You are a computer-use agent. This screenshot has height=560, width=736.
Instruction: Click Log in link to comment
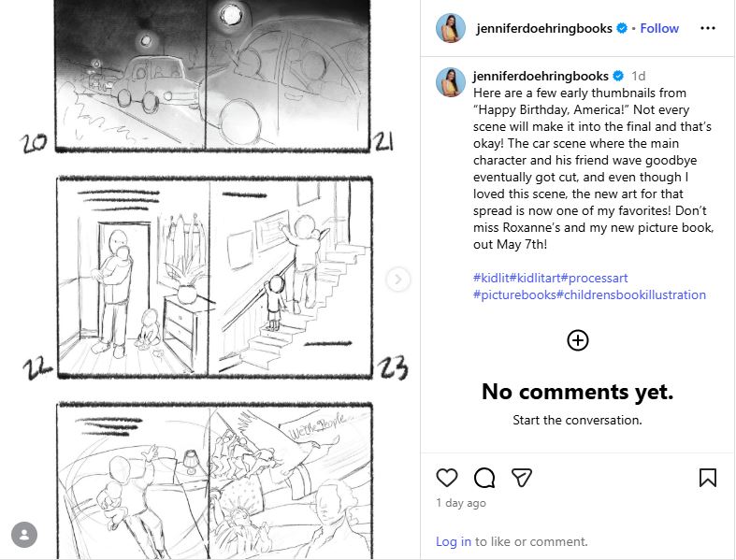(454, 541)
